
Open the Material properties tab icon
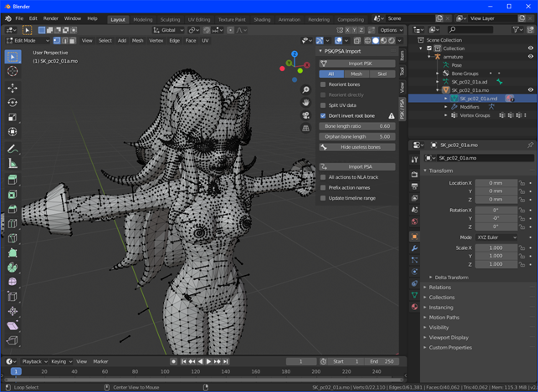coord(414,307)
